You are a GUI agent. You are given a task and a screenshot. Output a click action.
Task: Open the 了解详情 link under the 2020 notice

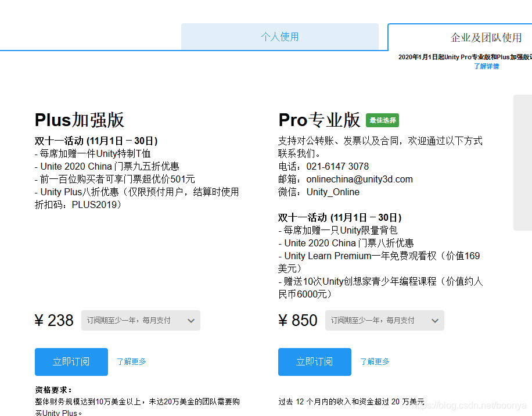pos(486,66)
